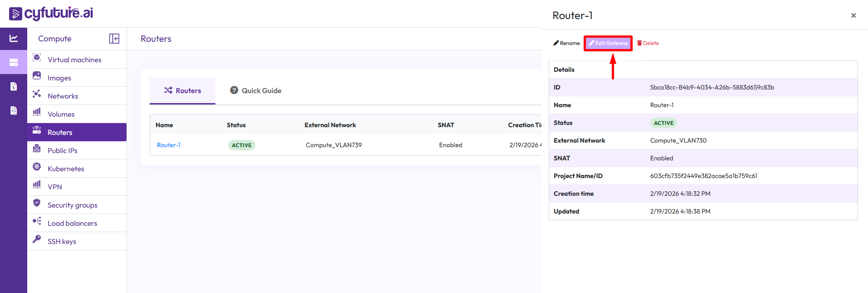Click Rename in router details panel
Image resolution: width=868 pixels, height=293 pixels.
coord(566,44)
